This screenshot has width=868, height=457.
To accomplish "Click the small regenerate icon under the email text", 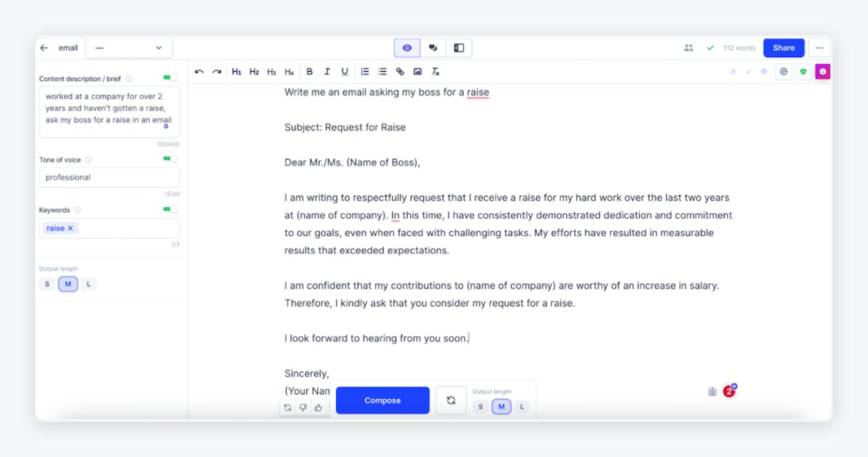I will (287, 408).
